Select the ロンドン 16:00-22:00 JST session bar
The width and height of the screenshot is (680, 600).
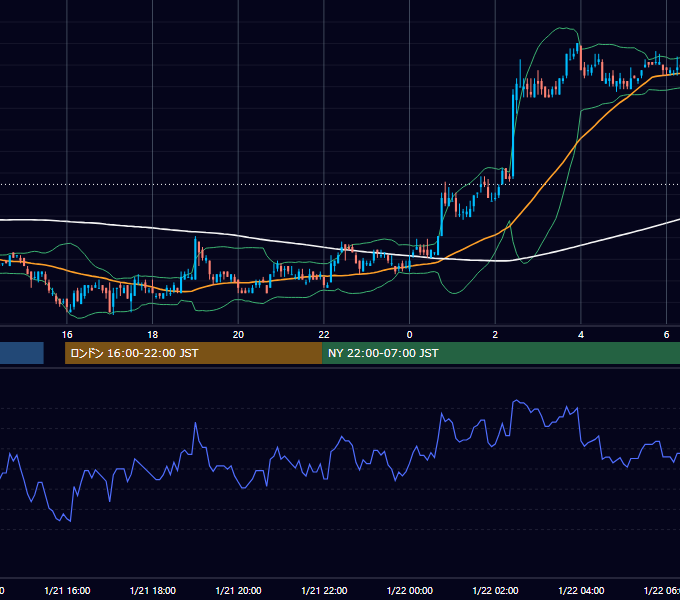point(193,353)
